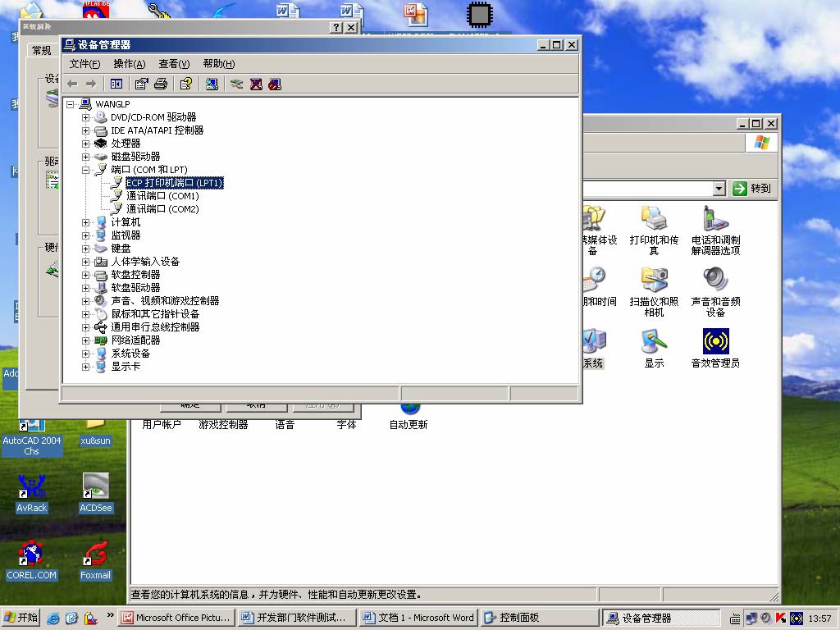Open the 查看(V) menu
Screen dimensions: 840x630
[174, 64]
